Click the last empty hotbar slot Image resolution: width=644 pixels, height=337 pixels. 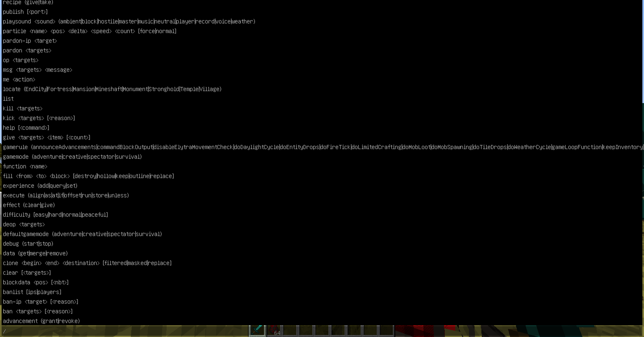click(386, 331)
